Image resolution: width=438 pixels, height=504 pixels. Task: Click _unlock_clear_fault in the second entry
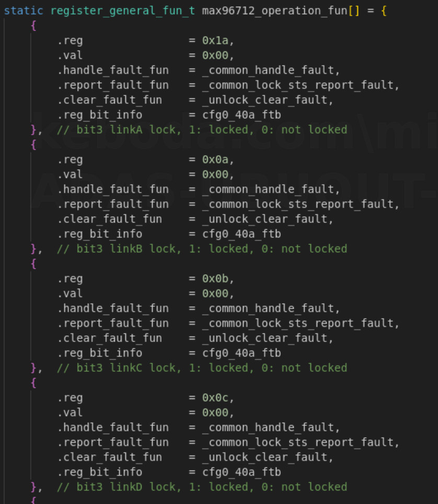[268, 219]
